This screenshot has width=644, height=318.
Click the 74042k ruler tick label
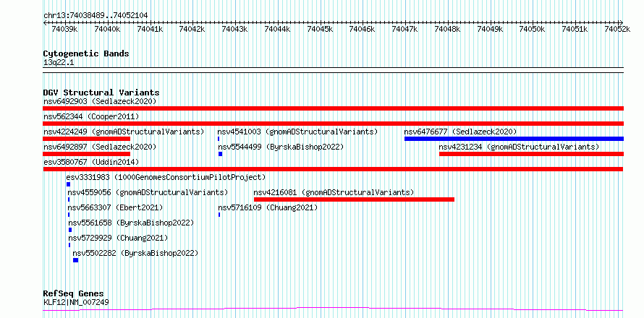[192, 29]
